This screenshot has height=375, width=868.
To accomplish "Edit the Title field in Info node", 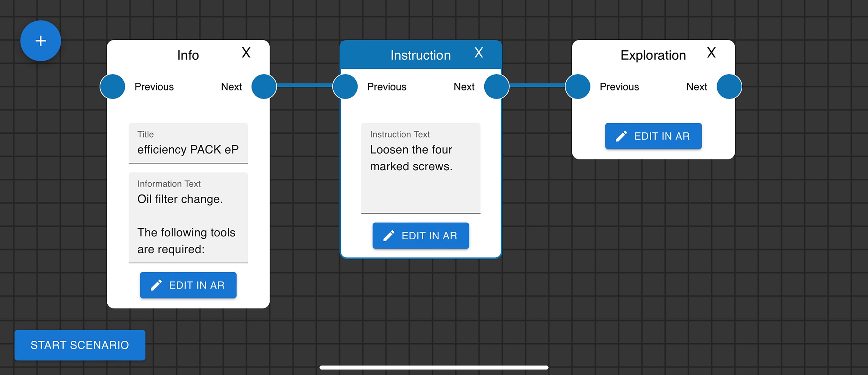I will pyautogui.click(x=188, y=150).
